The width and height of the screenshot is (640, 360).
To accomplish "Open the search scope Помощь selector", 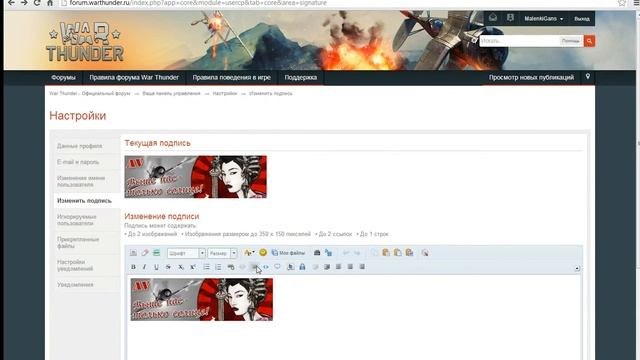I will [571, 41].
